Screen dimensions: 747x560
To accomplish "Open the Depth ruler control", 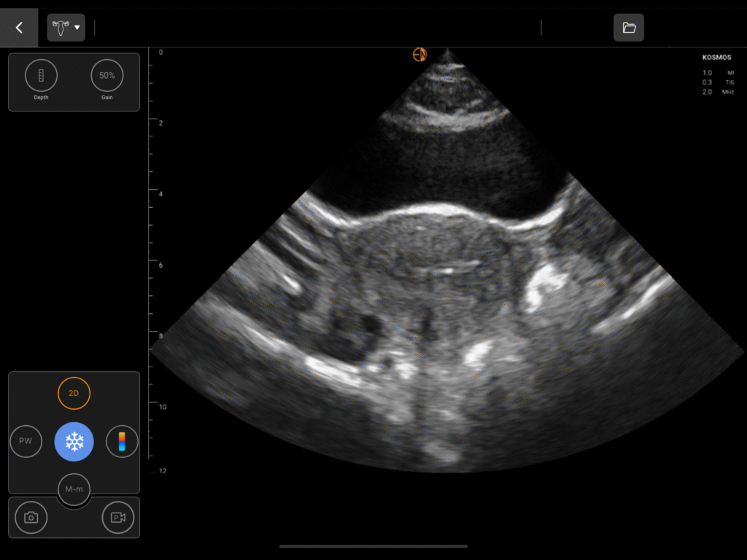I will point(41,76).
